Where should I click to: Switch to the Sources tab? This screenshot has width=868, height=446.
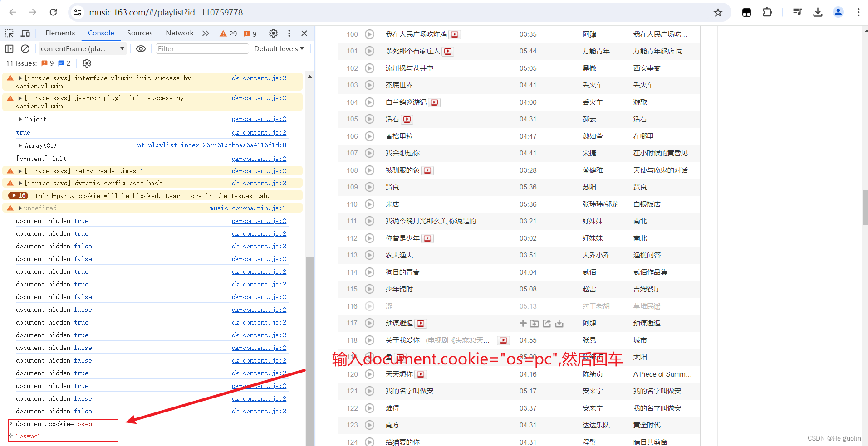click(140, 33)
